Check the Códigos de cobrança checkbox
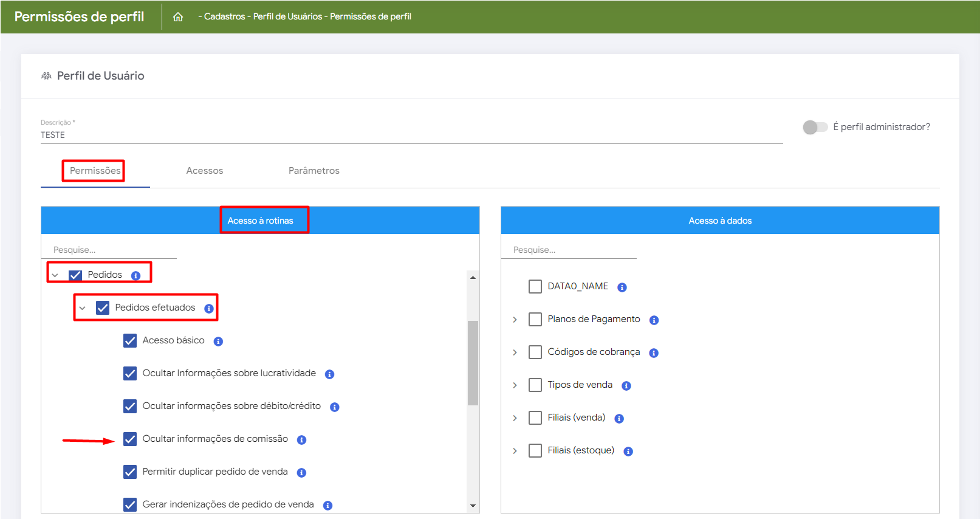The width and height of the screenshot is (980, 519). pos(535,352)
